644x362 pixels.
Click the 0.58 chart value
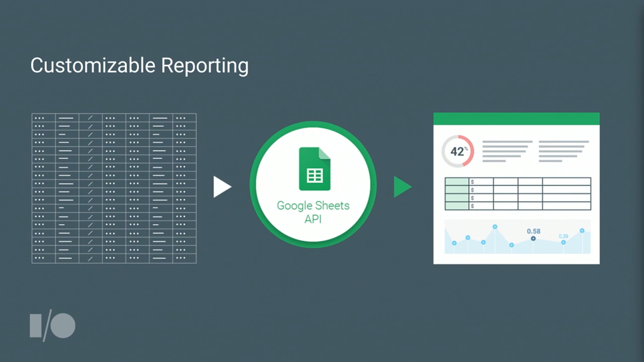coord(534,231)
